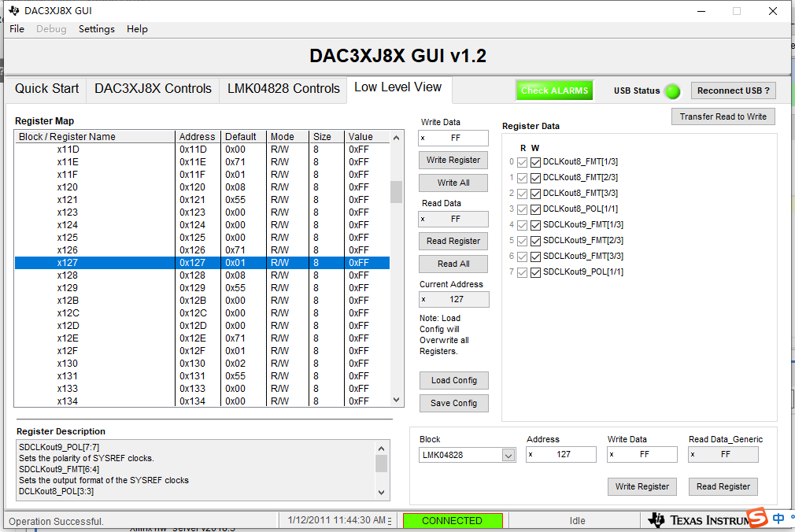Click the bottom Write Data field

[x=642, y=454]
